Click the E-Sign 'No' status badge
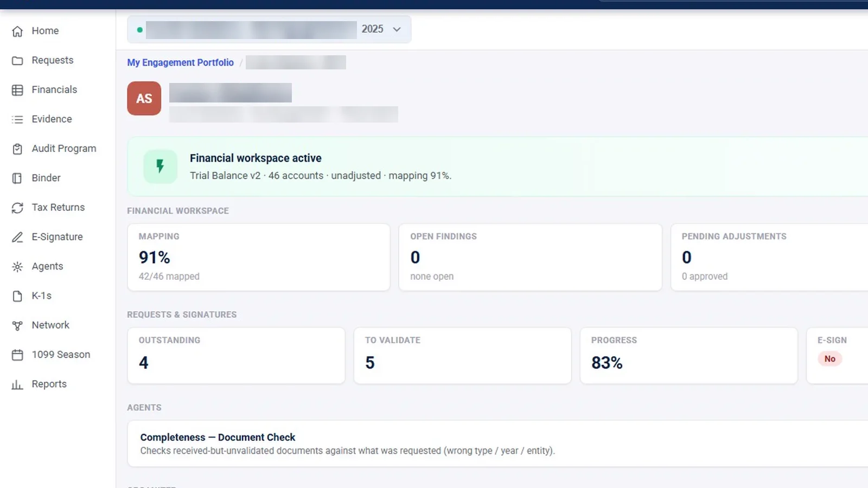This screenshot has height=488, width=868. [x=829, y=359]
